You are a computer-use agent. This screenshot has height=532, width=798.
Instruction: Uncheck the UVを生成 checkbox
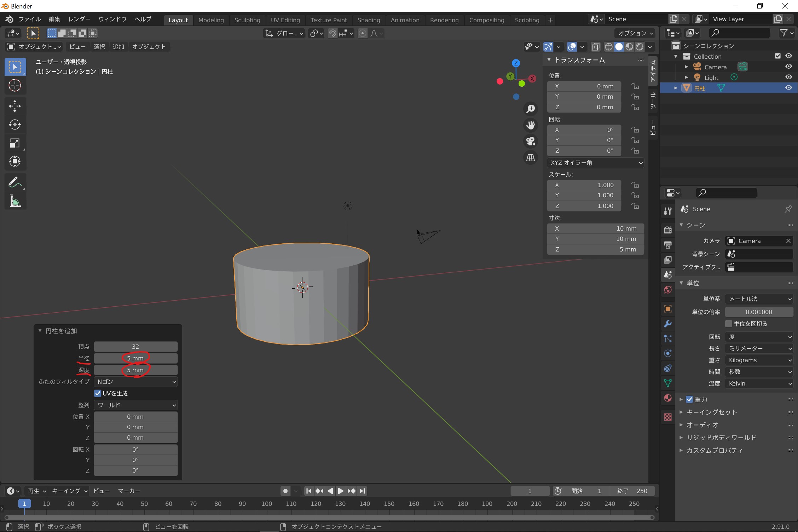(x=98, y=393)
